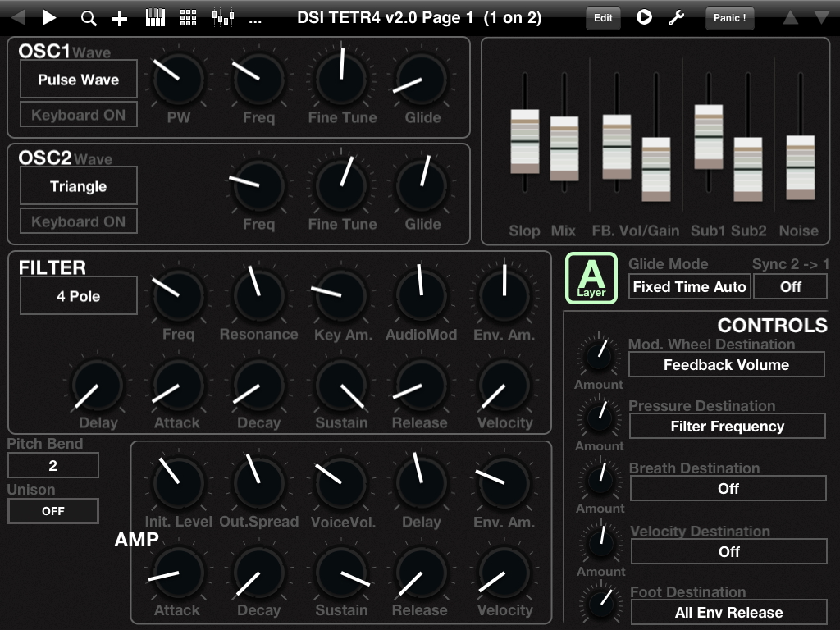Open the Filter 4 Pole selector
The image size is (840, 630).
coord(79,296)
